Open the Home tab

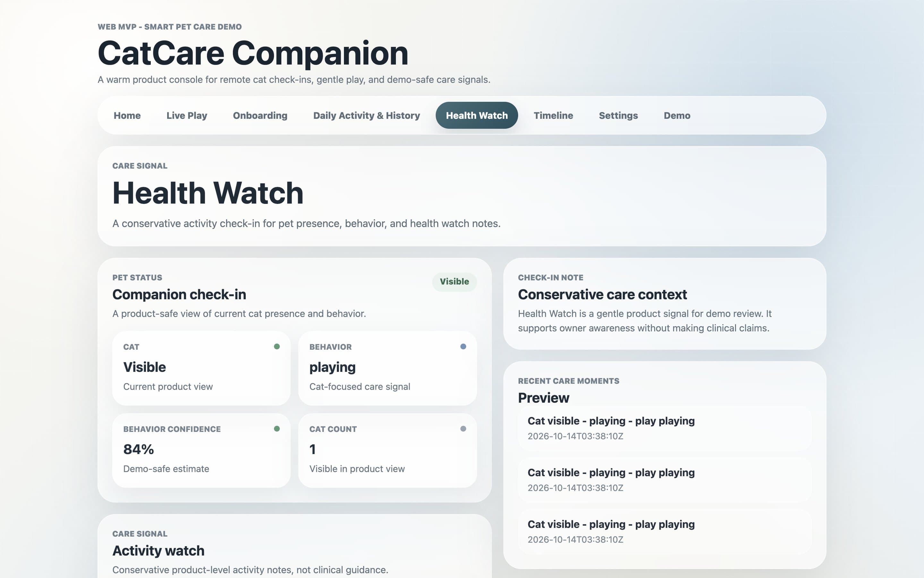tap(127, 116)
